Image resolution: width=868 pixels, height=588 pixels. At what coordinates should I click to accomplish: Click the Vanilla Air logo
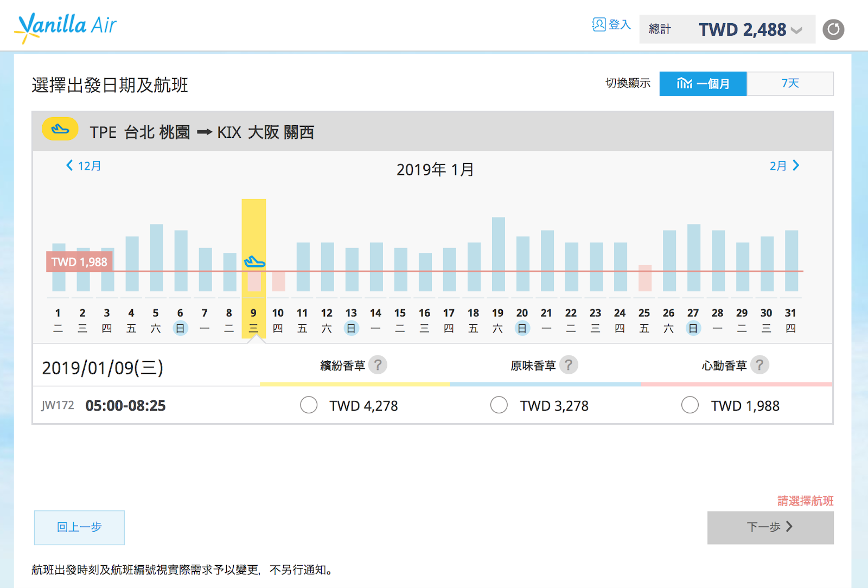coord(66,27)
